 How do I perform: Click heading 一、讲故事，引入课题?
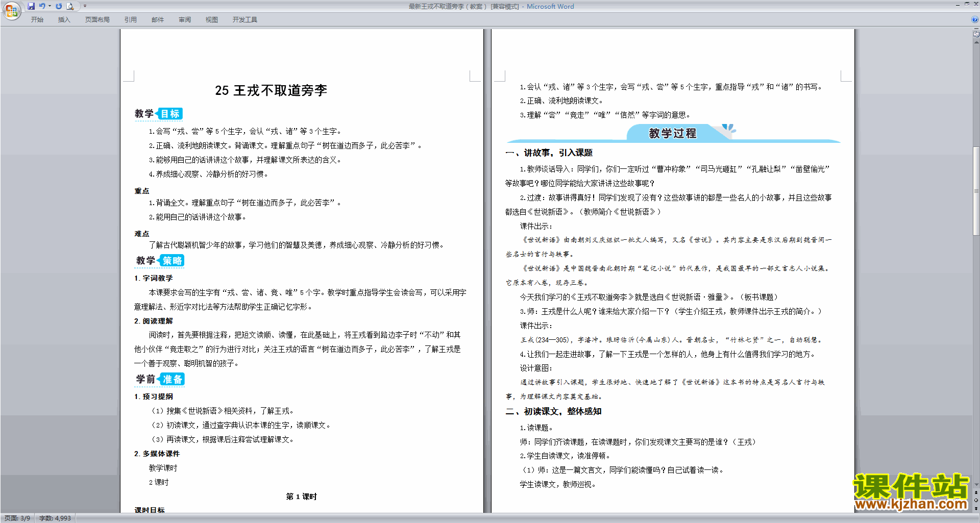tap(549, 153)
